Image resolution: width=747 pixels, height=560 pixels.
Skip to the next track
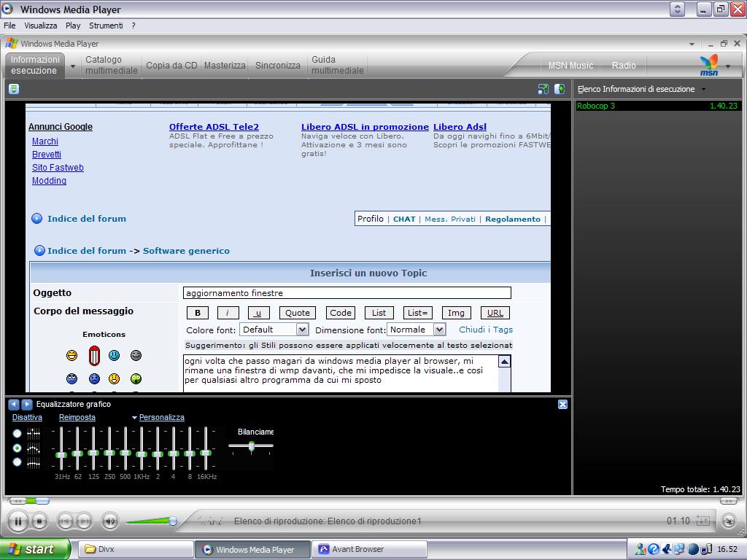pyautogui.click(x=84, y=521)
